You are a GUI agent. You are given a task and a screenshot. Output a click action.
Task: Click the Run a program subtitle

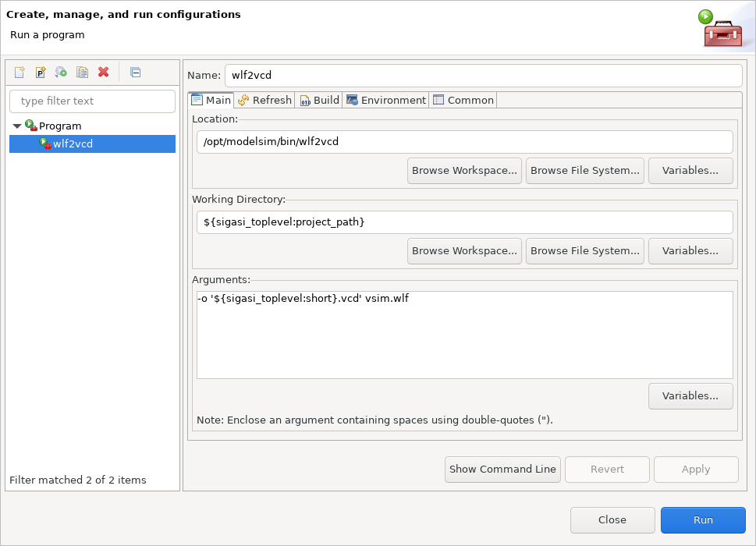[48, 34]
